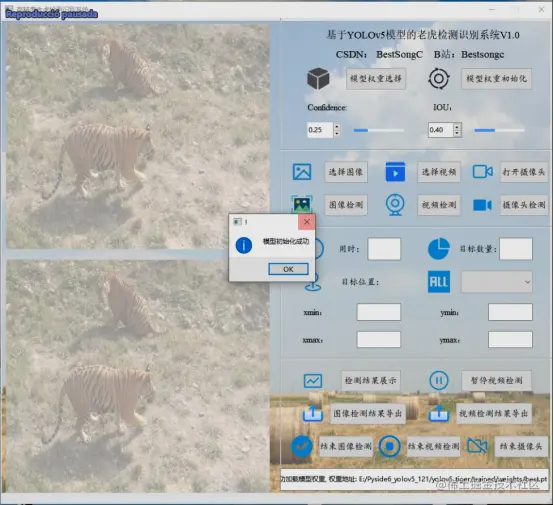Click the 打开摄像头 button

pyautogui.click(x=524, y=172)
